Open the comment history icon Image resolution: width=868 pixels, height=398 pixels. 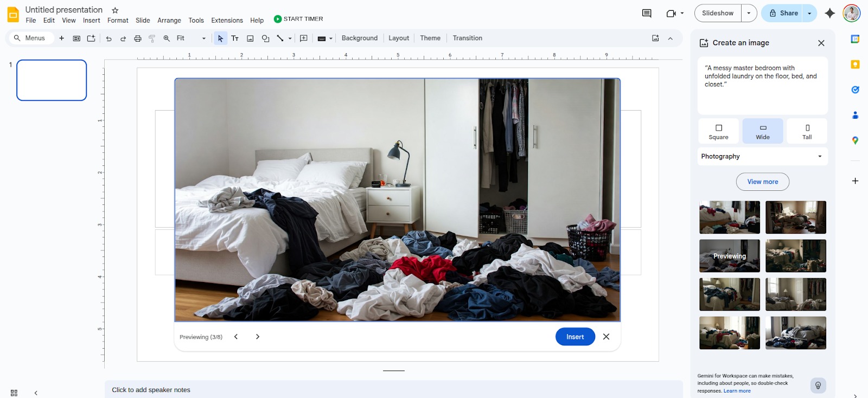coord(647,14)
